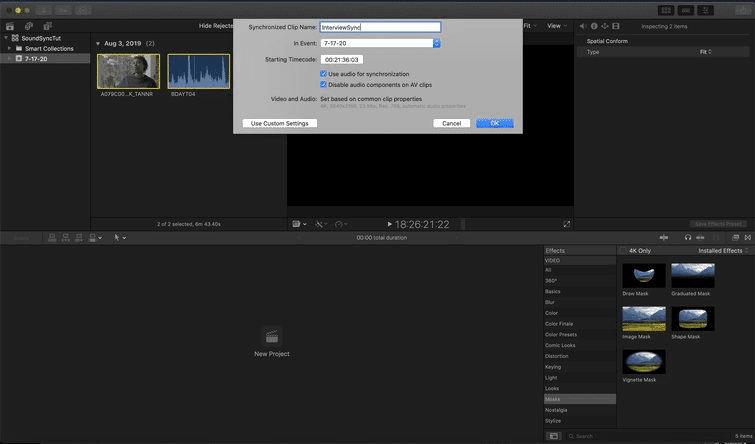Click the Insert clip edit icon

click(65, 237)
